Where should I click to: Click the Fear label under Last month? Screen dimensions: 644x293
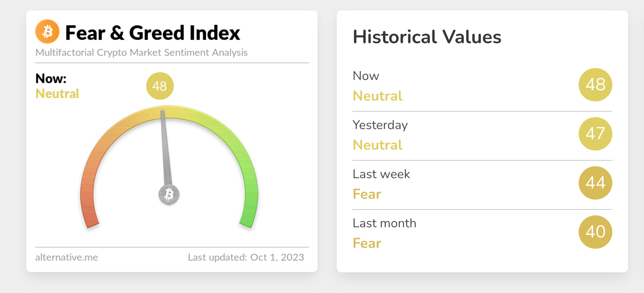(367, 243)
